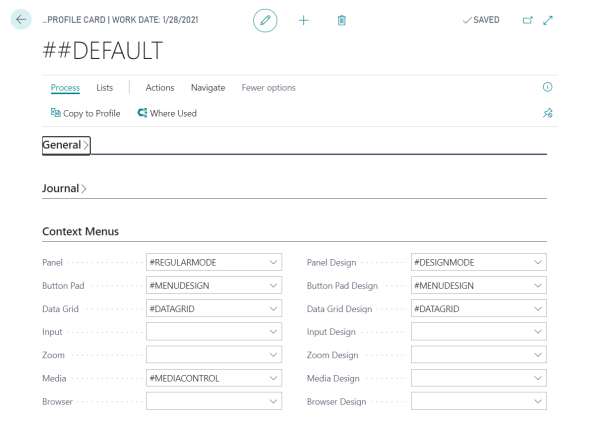
Task: Click the info circle icon
Action: [547, 88]
